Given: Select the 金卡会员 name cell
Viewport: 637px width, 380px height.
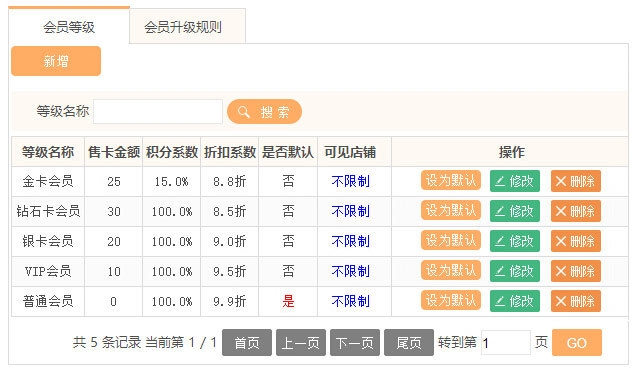Looking at the screenshot, I should tap(48, 181).
